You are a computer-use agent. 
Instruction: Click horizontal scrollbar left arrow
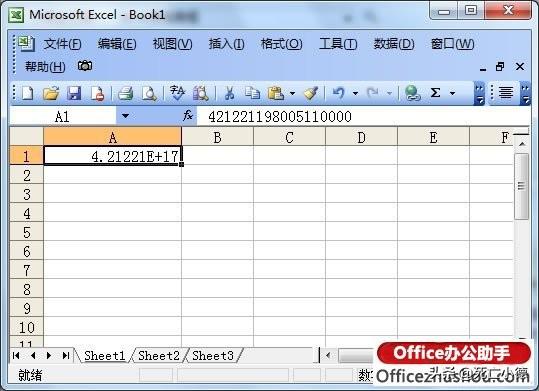point(328,355)
